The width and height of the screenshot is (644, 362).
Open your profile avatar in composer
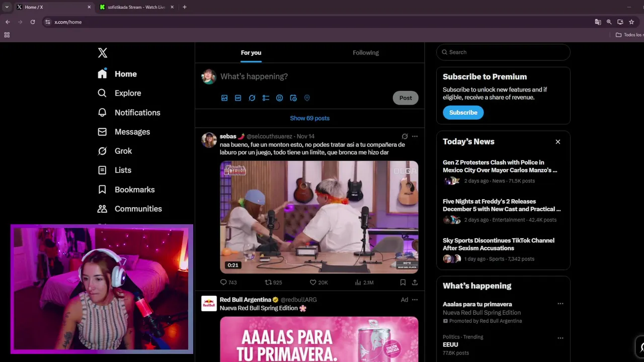[x=209, y=76]
